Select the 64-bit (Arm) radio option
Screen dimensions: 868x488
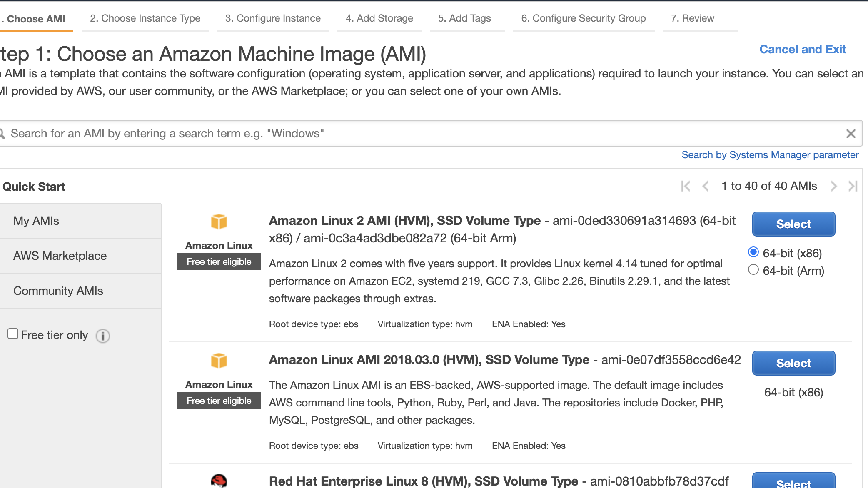click(x=753, y=270)
